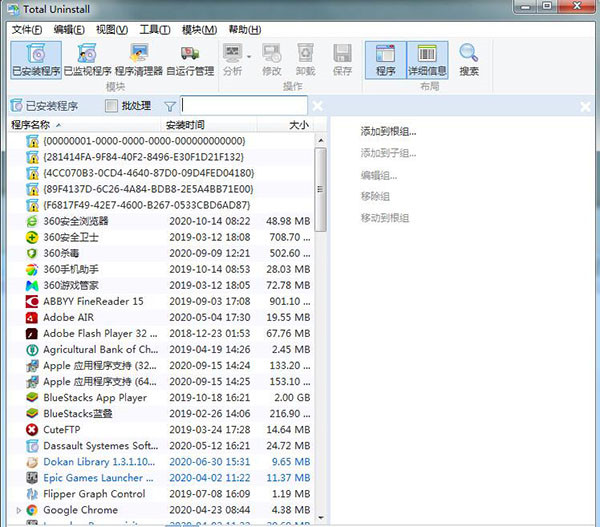Screen dimensions: 600x527
Task: Click scrollbar up arrow in program list
Action: pyautogui.click(x=321, y=140)
